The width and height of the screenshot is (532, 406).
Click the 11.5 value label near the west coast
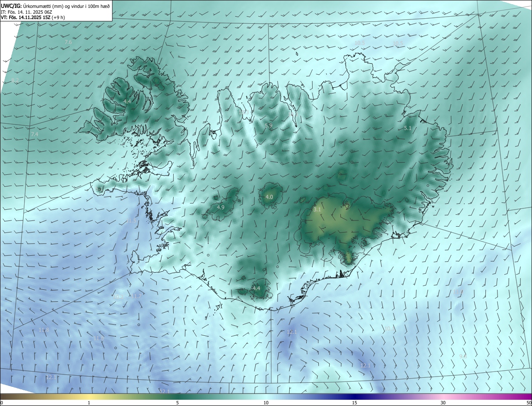[x=131, y=221]
